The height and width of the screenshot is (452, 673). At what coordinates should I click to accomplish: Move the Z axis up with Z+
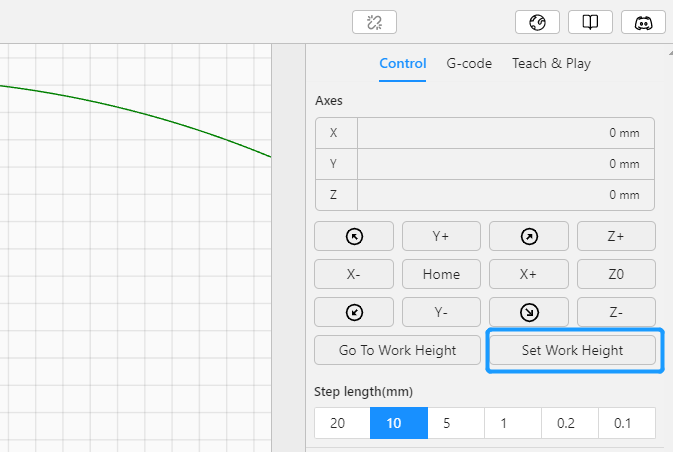pyautogui.click(x=616, y=236)
